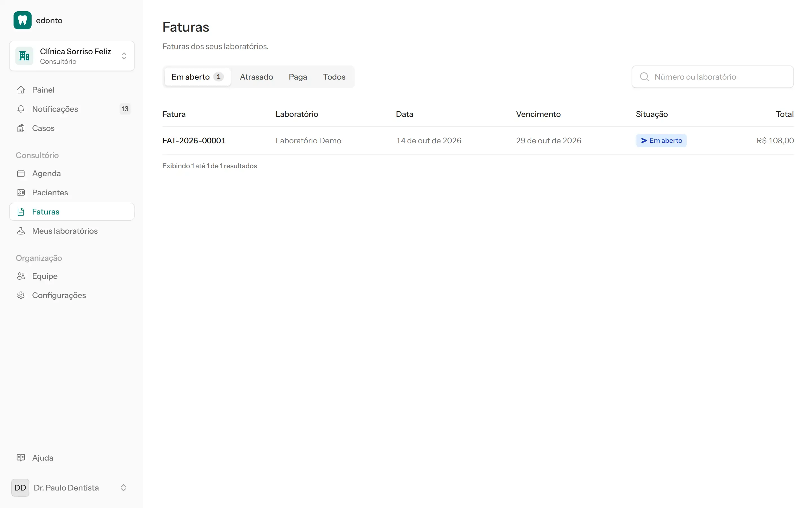The width and height of the screenshot is (812, 508).
Task: Expand the Clínica Sorriso Feliz switcher chevron
Action: click(x=124, y=56)
